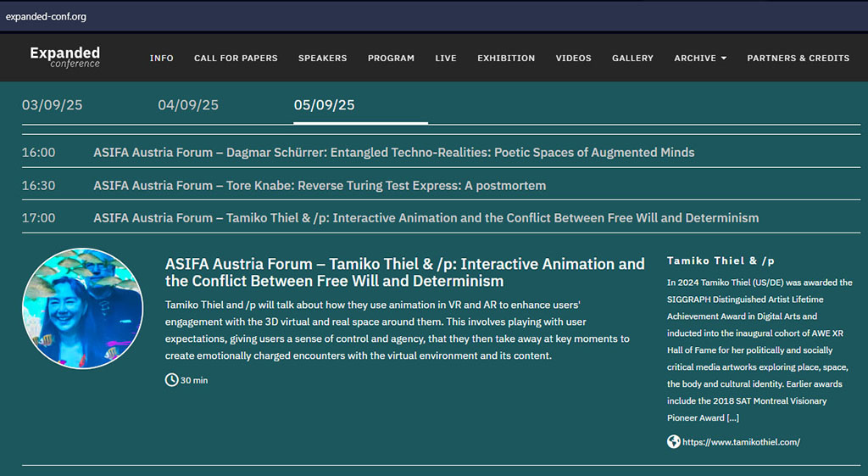868x476 pixels.
Task: Click the 17:00 time label
Action: [x=38, y=218]
